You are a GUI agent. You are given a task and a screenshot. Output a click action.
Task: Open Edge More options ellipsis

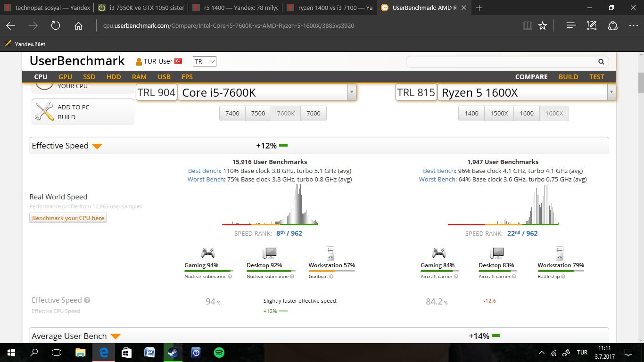634,25
